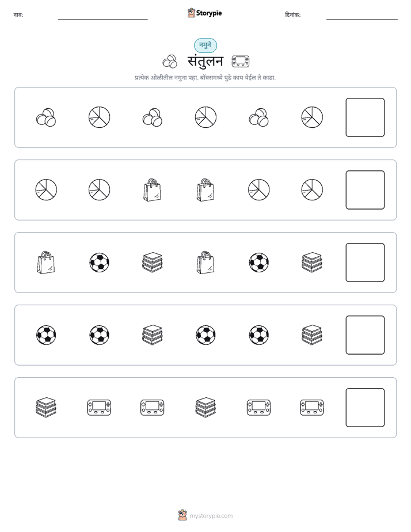Click the empty answer box in row two
The width and height of the screenshot is (411, 532).
coord(365,190)
